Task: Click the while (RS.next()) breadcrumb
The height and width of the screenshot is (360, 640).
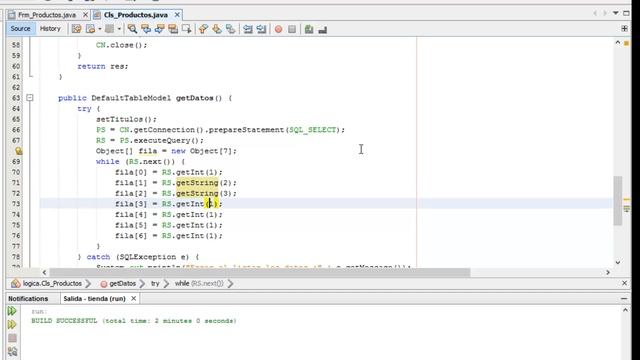Action: click(199, 283)
